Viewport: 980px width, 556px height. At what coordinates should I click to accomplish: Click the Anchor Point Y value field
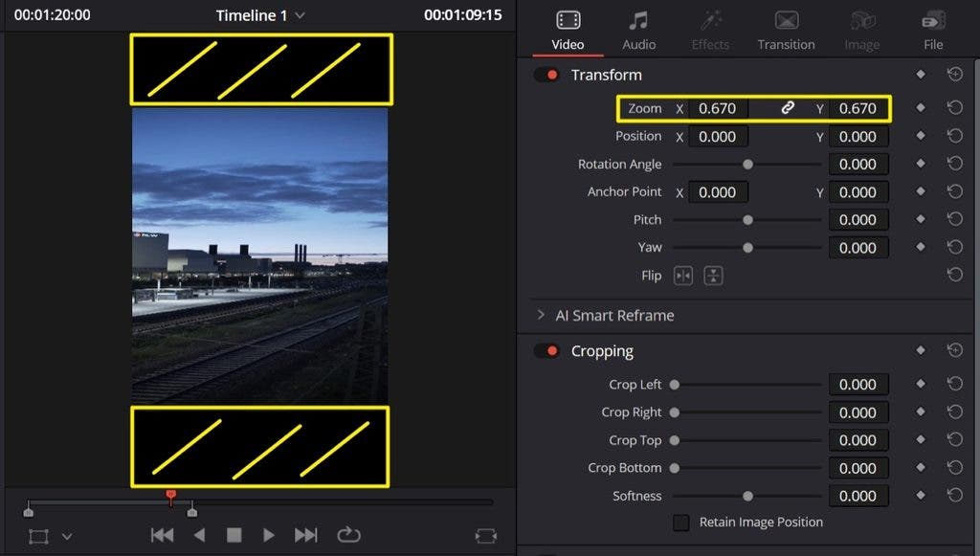pos(858,192)
